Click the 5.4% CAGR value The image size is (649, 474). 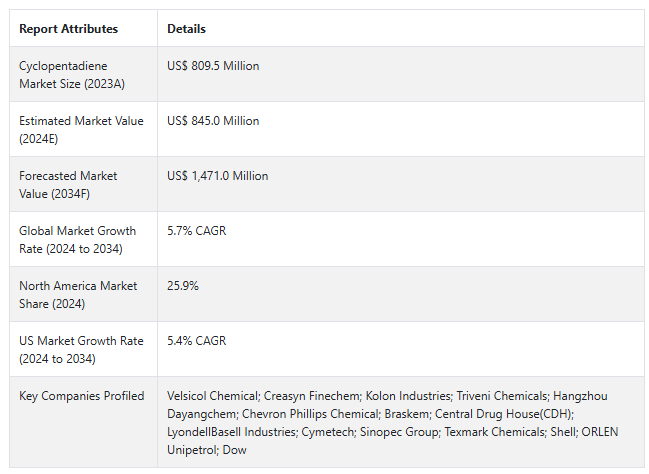pos(197,341)
